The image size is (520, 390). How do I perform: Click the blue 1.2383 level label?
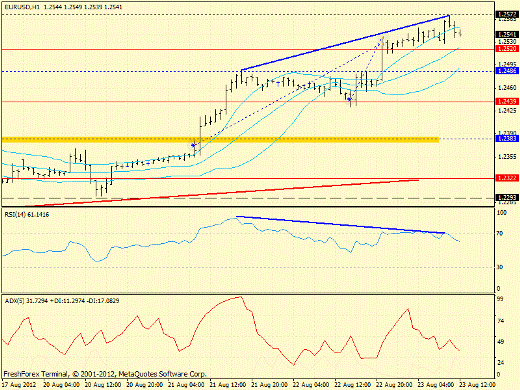click(507, 138)
